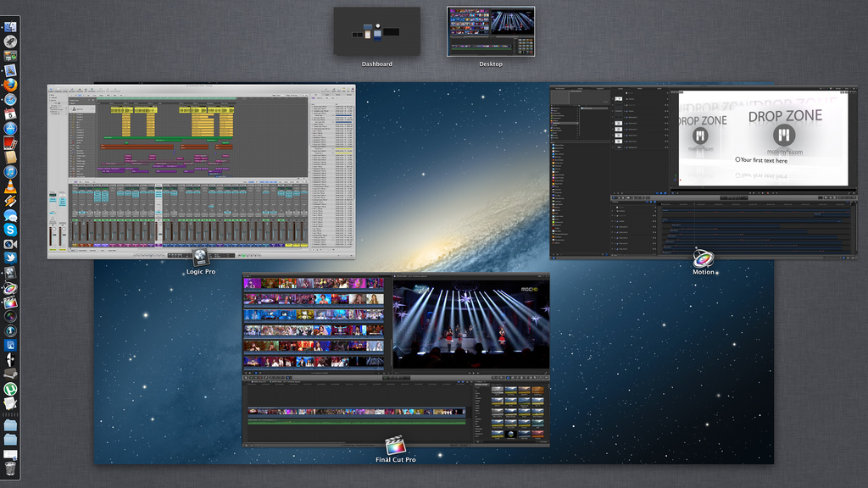868x488 pixels.
Task: Launch uTorrent from the Dock
Action: pos(10,389)
